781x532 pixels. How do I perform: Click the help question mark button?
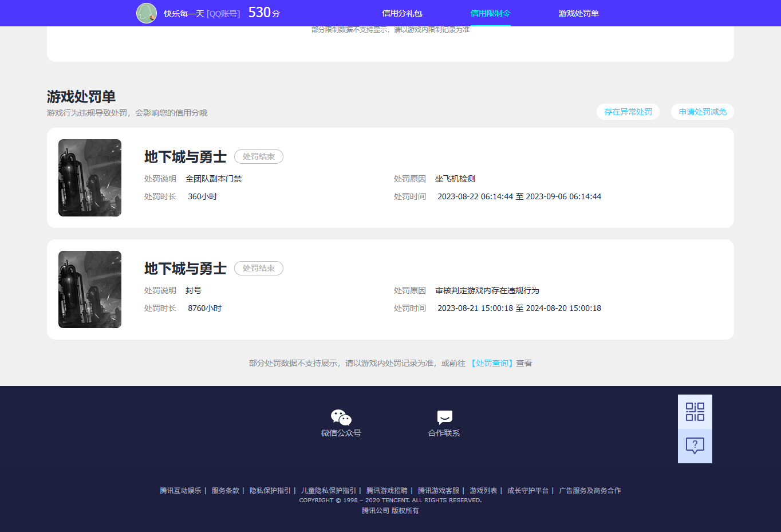[695, 446]
